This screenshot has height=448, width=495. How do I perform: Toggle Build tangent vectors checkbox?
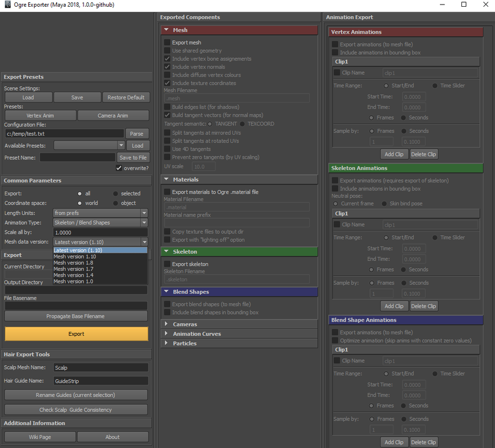pyautogui.click(x=167, y=115)
